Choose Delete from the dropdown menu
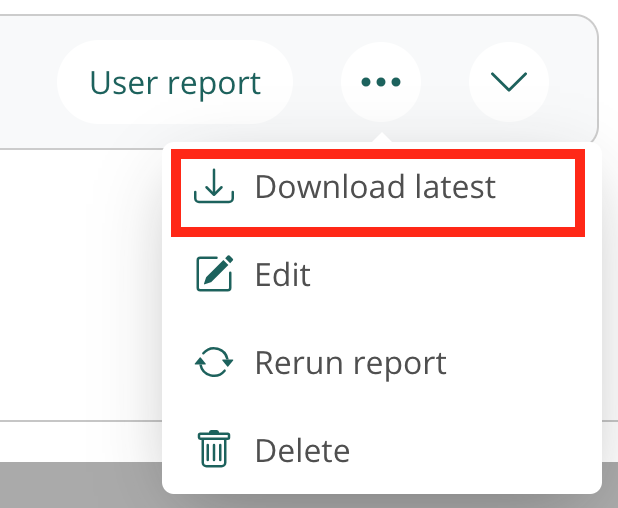The image size is (618, 508). tap(302, 450)
